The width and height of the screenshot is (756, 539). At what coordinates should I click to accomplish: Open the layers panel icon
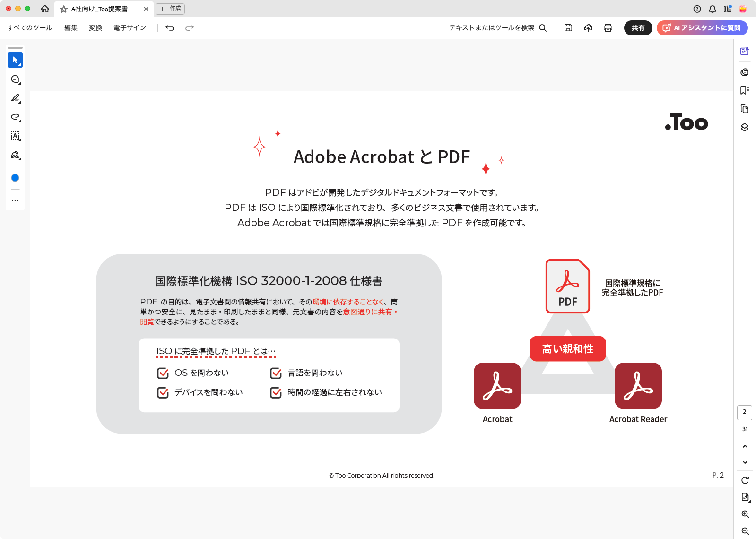(x=745, y=127)
